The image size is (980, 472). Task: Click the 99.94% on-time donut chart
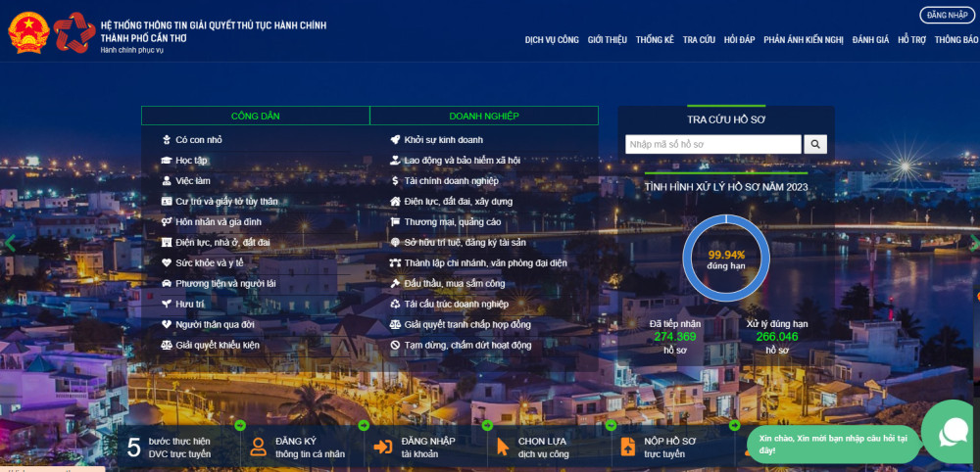click(726, 259)
